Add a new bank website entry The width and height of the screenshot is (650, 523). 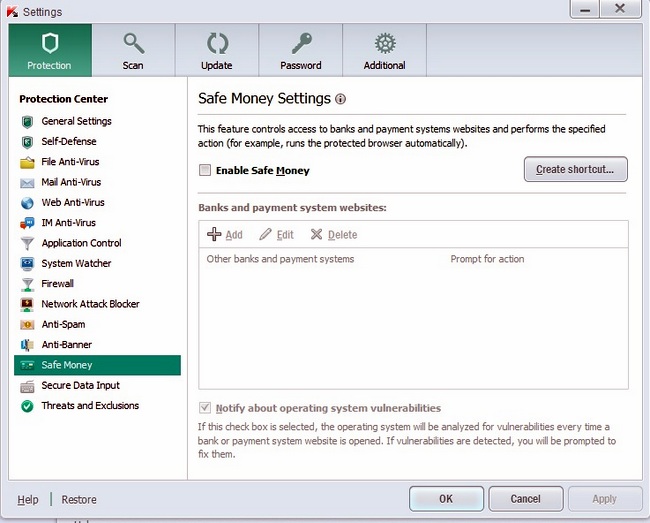pyautogui.click(x=225, y=235)
